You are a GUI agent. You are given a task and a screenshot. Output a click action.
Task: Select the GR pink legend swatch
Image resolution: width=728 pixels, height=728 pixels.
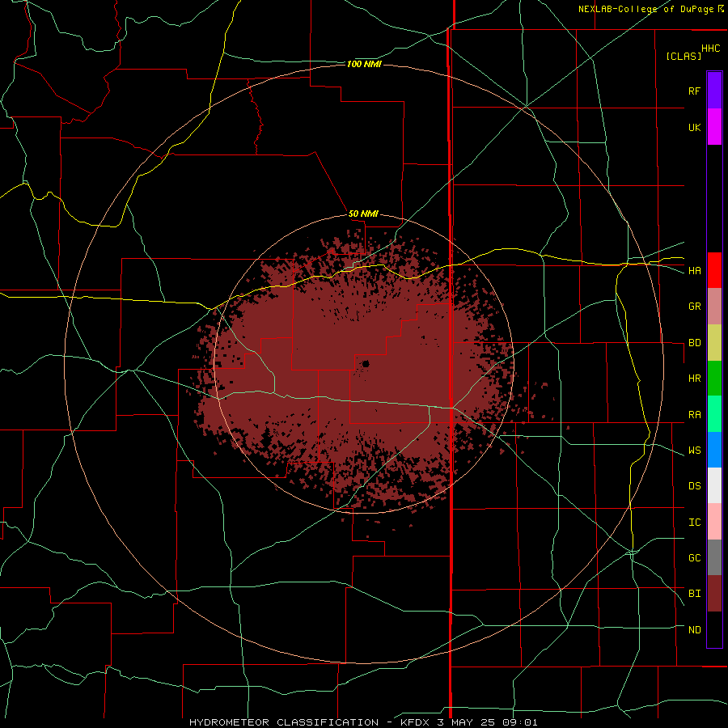[x=714, y=307]
